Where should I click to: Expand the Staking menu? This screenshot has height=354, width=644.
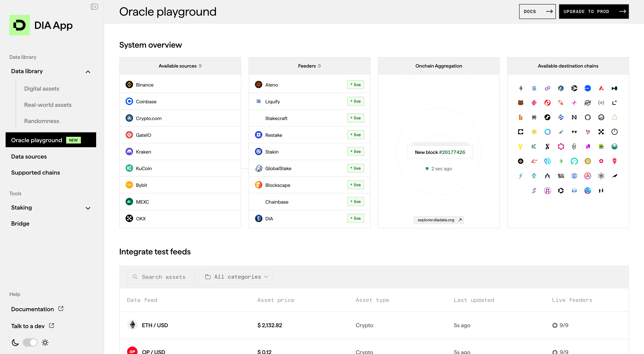tap(88, 208)
